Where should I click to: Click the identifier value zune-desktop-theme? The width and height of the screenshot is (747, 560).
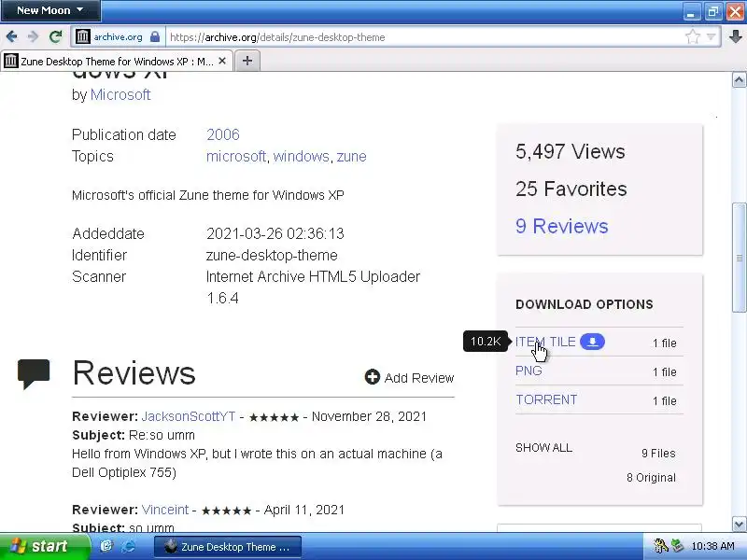[272, 255]
